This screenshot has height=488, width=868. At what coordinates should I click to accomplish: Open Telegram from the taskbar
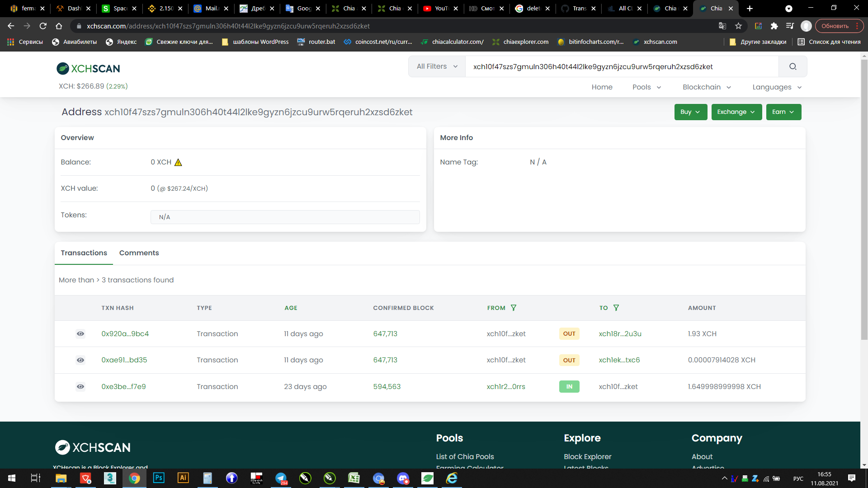[x=281, y=478]
